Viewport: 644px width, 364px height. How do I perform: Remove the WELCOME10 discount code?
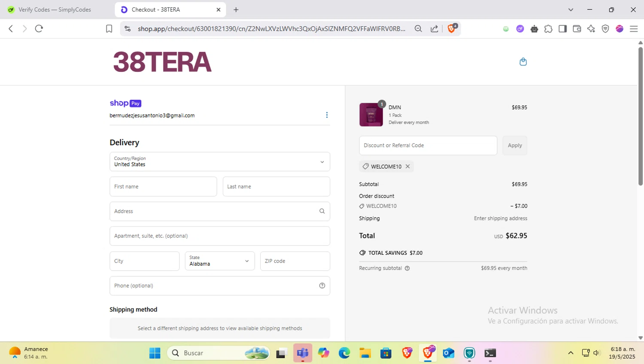tap(407, 166)
